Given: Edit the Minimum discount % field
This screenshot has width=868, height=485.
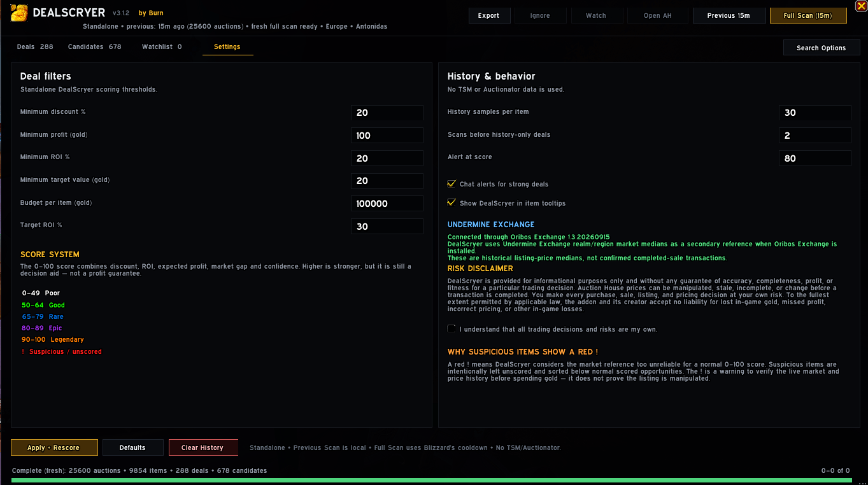Looking at the screenshot, I should pos(387,113).
